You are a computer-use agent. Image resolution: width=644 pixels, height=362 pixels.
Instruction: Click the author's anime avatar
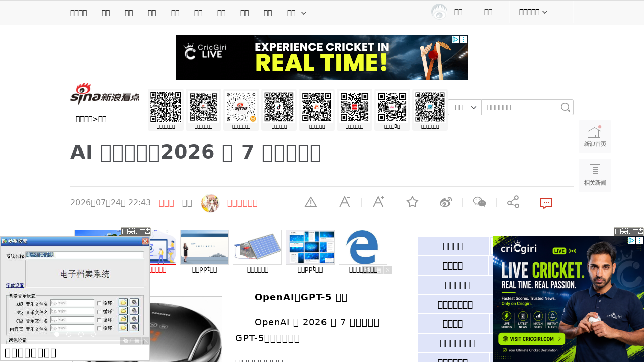point(210,203)
